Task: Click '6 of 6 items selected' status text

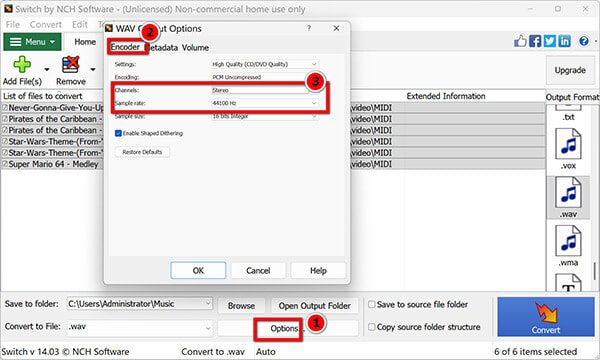Action: tap(535, 351)
